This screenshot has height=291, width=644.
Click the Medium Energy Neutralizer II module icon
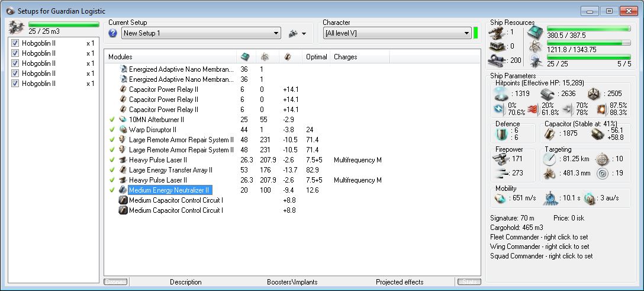pyautogui.click(x=123, y=190)
